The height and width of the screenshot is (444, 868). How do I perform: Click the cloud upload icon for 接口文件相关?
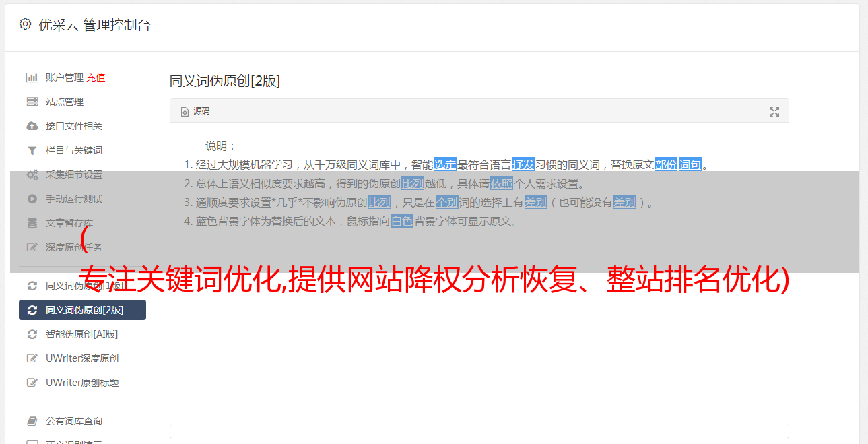[x=32, y=126]
